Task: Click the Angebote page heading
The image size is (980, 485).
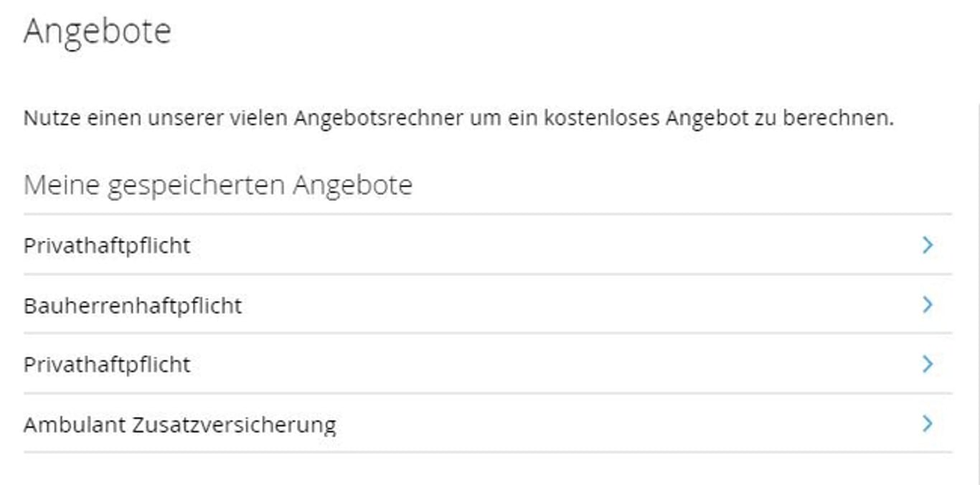Action: click(98, 32)
